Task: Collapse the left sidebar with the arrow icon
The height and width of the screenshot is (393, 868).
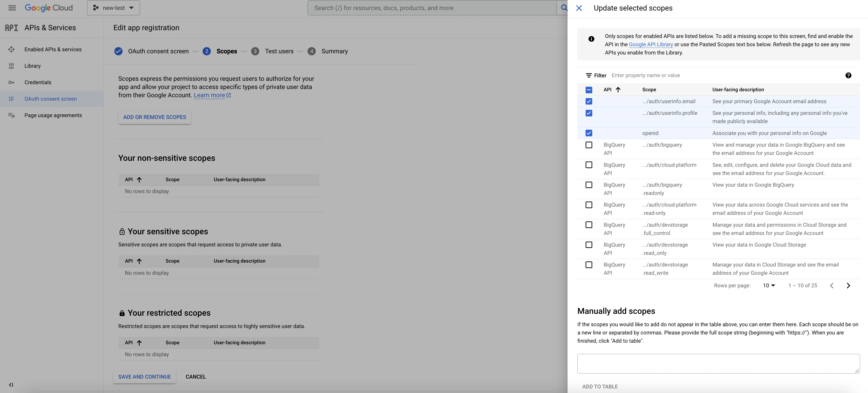Action: pyautogui.click(x=11, y=385)
